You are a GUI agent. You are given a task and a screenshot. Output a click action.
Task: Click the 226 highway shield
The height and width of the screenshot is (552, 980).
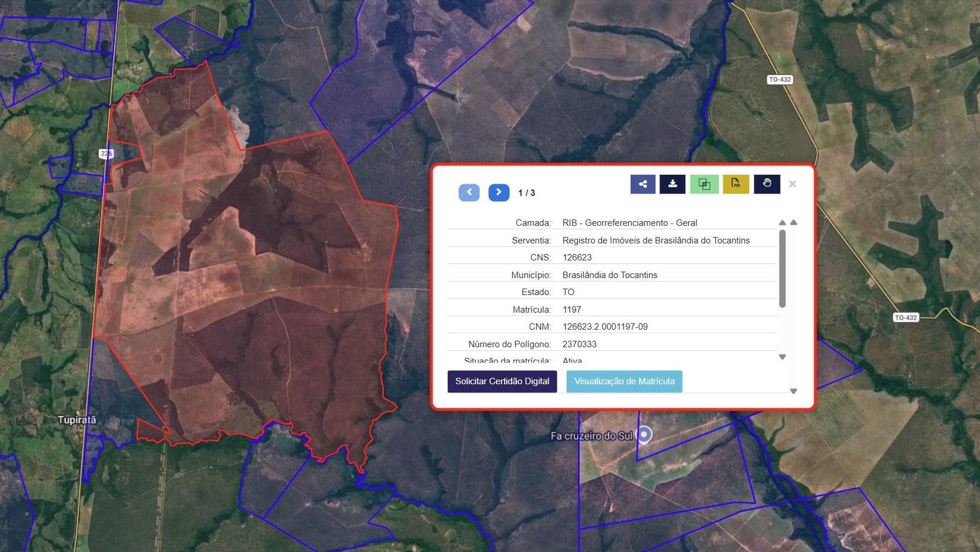106,154
